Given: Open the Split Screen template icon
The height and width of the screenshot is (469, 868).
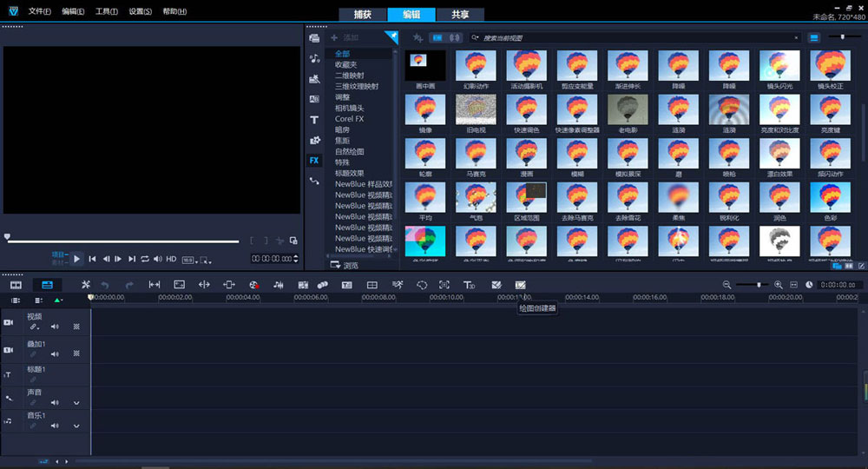Looking at the screenshot, I should click(x=372, y=285).
